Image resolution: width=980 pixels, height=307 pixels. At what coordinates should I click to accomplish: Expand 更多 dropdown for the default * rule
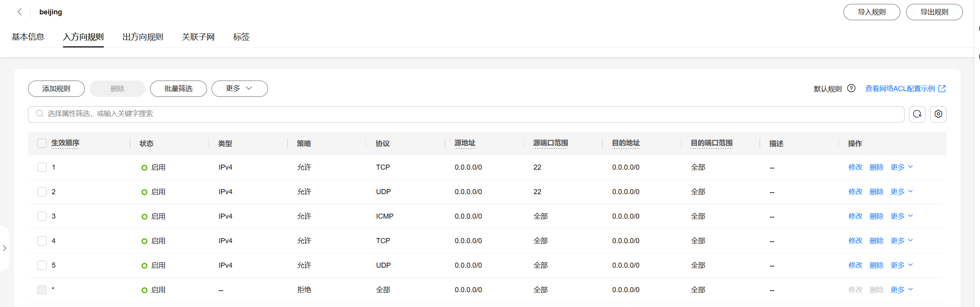[x=901, y=290]
